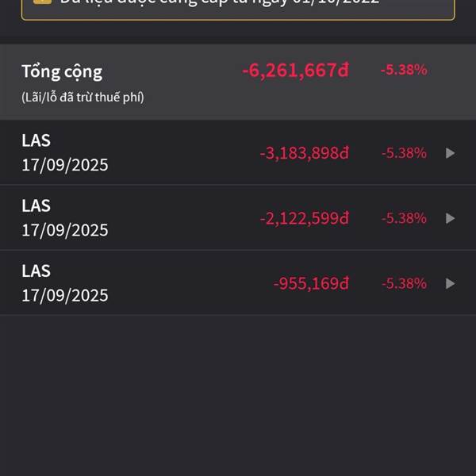This screenshot has height=476, width=476.
Task: Tap the Lãi/lỗ đã trừ thuế phí note
Action: [83, 98]
